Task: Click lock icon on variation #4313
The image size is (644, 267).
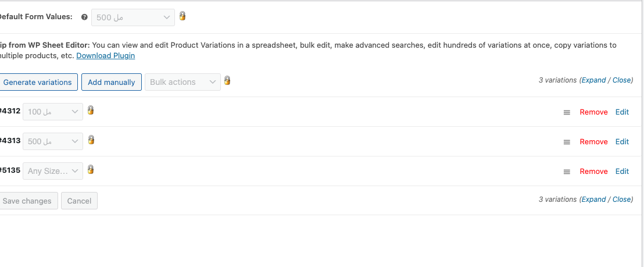Action: tap(91, 140)
